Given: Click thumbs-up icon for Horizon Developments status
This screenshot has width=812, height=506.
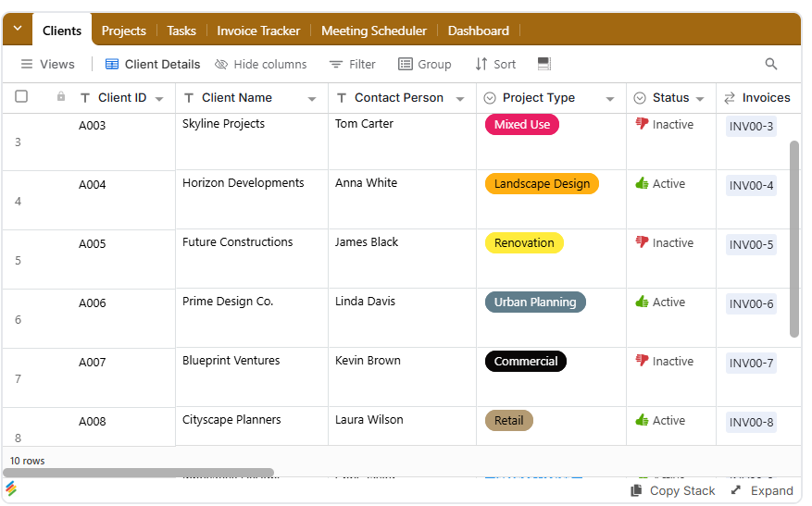Looking at the screenshot, I should pos(643,183).
